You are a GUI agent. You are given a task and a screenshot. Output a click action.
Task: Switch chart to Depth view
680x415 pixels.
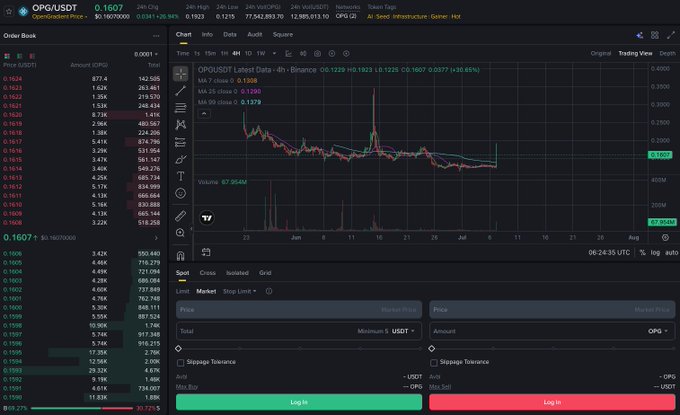coord(667,53)
